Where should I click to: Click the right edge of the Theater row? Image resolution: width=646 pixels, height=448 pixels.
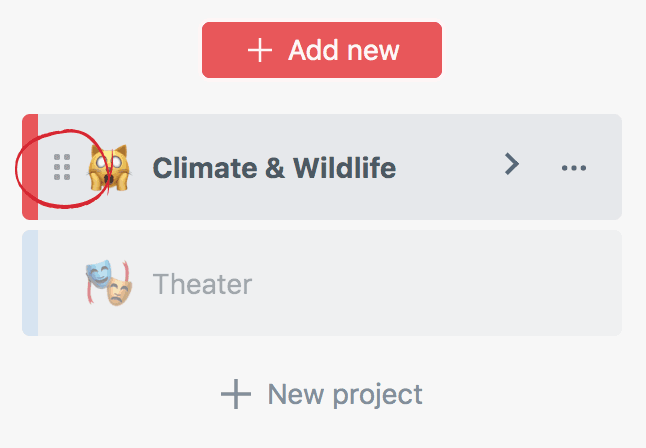[x=610, y=284]
